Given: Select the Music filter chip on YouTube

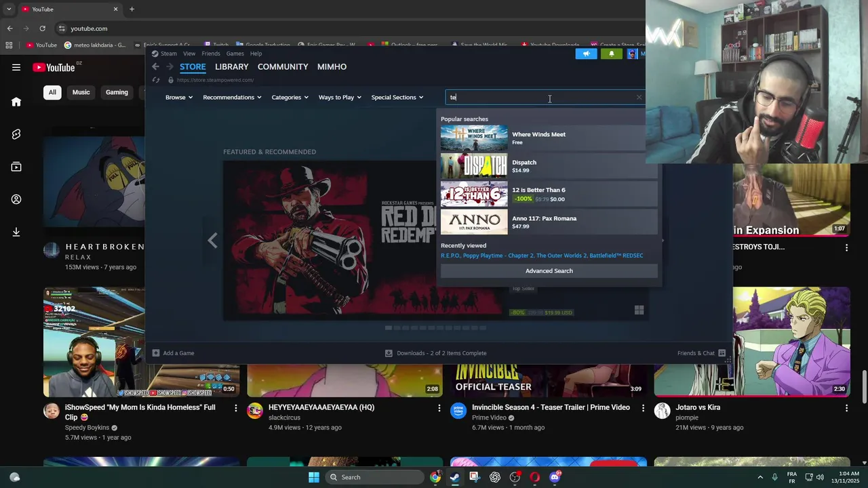Looking at the screenshot, I should pyautogui.click(x=81, y=92).
